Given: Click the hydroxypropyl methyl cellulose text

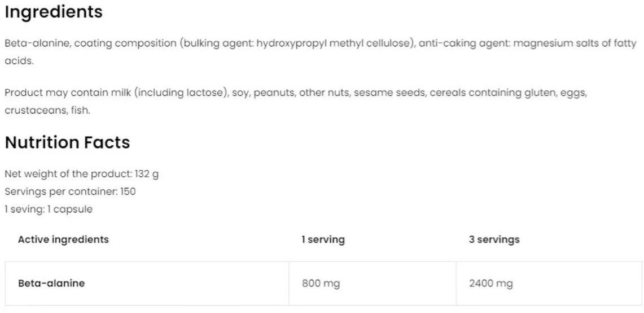Looking at the screenshot, I should click(x=334, y=44).
